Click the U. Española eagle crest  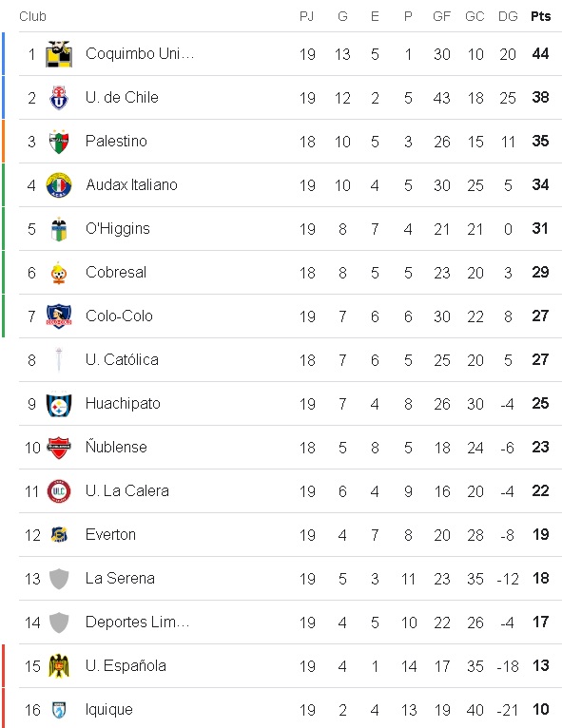(59, 666)
